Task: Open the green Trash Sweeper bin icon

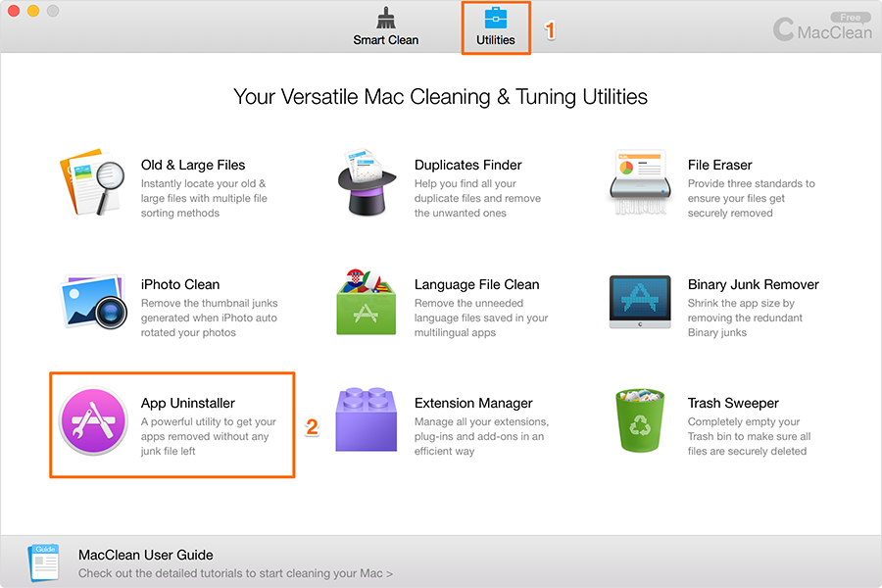Action: point(640,420)
